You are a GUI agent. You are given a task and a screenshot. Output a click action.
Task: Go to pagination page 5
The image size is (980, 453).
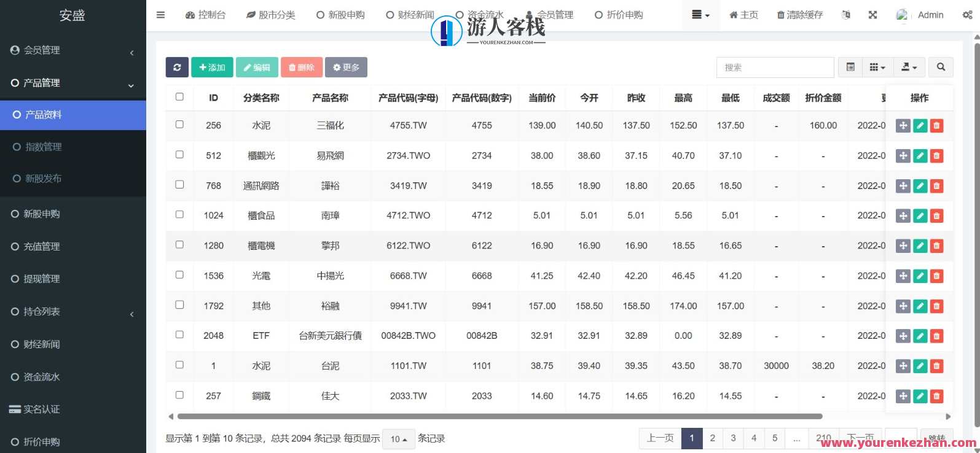click(775, 438)
